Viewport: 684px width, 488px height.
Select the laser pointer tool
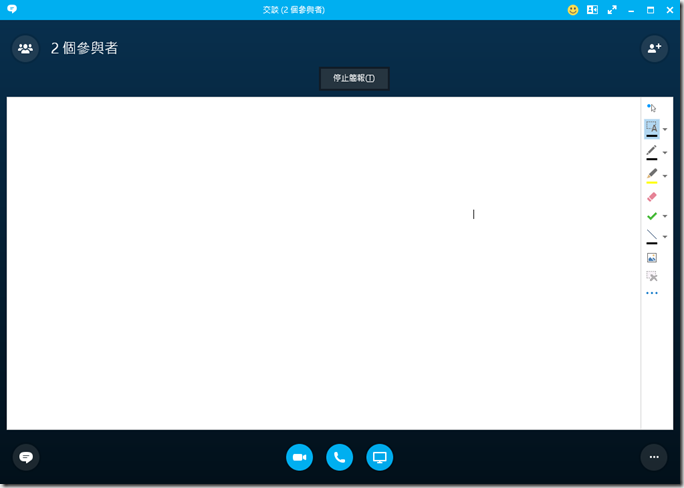point(651,107)
